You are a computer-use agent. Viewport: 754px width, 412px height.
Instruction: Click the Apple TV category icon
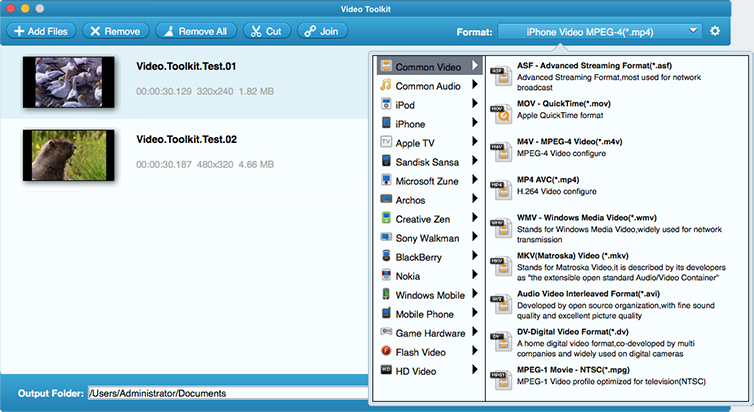[x=386, y=143]
